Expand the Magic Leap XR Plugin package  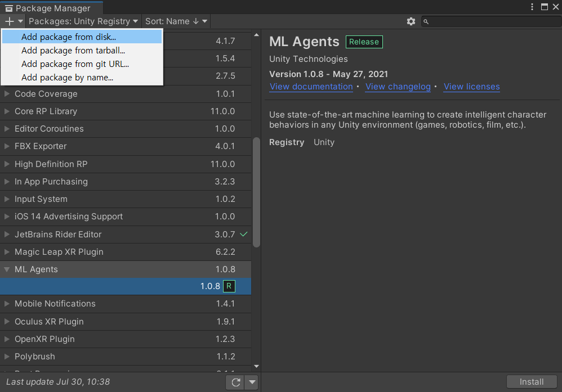(x=7, y=251)
